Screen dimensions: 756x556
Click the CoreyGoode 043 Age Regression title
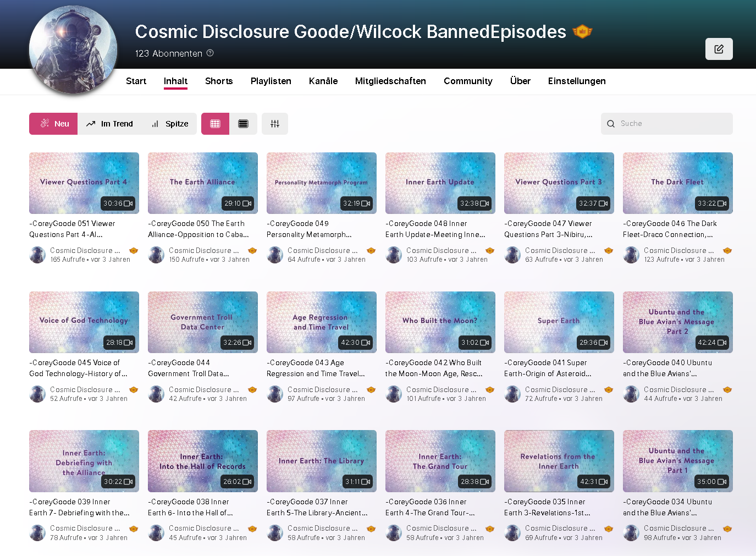[316, 368]
